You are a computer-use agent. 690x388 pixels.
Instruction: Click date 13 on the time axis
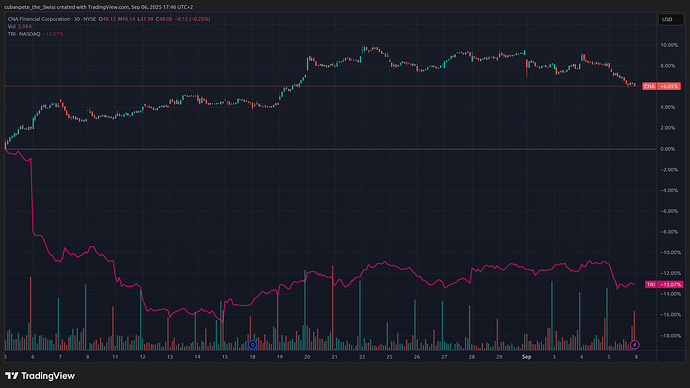[x=170, y=357]
